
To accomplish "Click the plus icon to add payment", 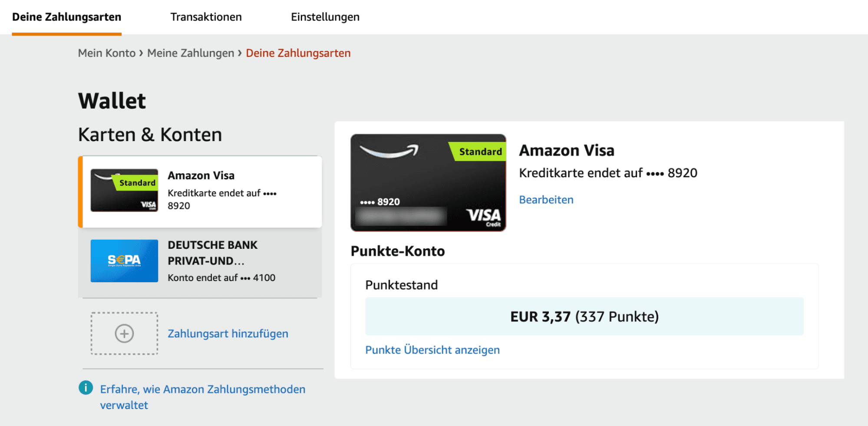I will click(124, 334).
